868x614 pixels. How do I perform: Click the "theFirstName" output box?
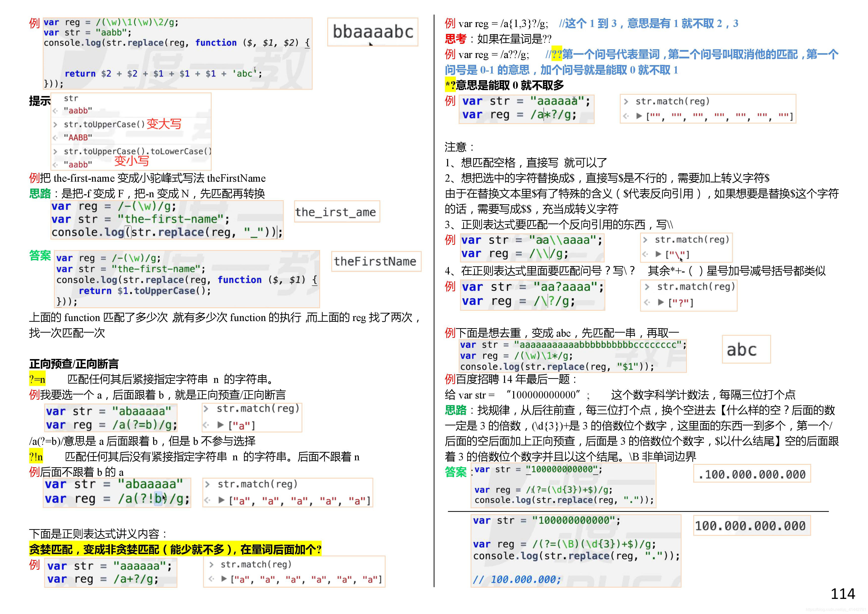coord(376,261)
